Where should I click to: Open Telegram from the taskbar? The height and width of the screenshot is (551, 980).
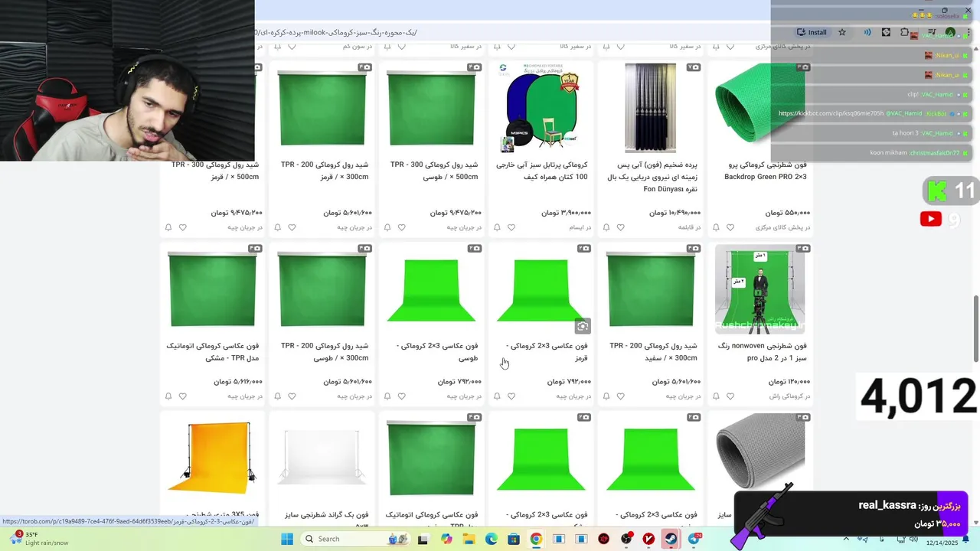694,539
